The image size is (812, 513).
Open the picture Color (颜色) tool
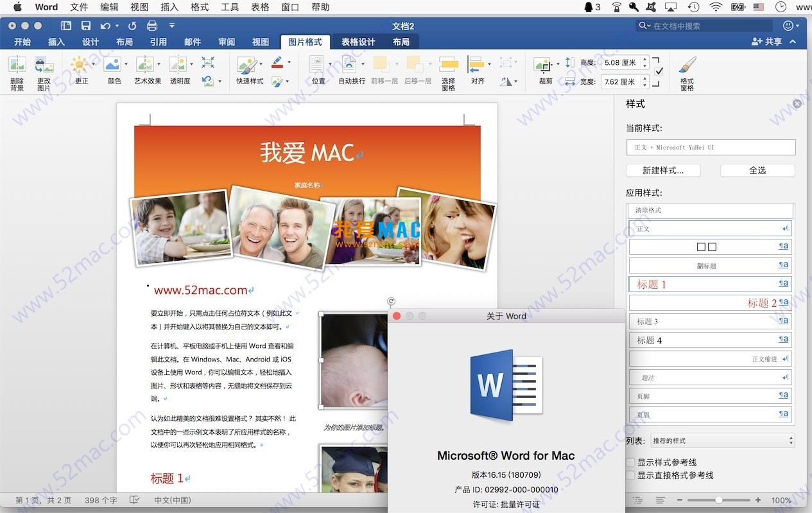point(112,65)
